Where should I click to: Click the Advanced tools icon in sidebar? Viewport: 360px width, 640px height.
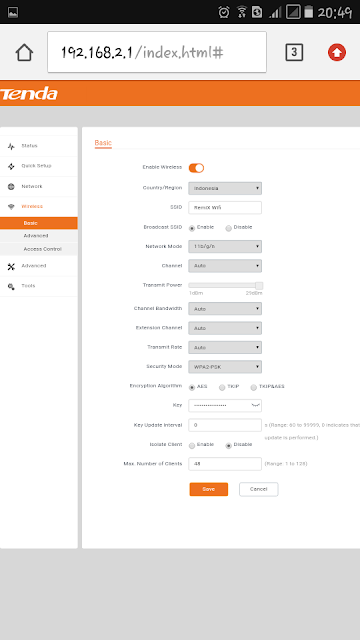(11, 267)
